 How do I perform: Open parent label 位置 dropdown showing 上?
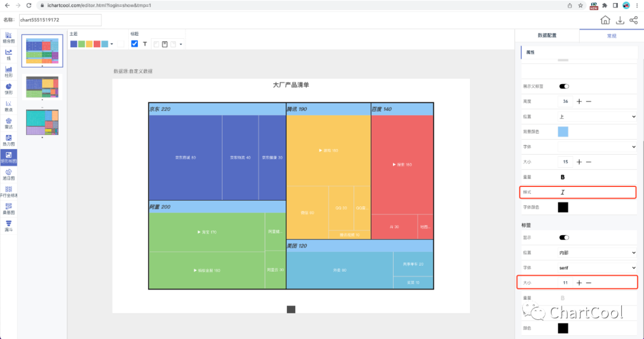pos(597,117)
